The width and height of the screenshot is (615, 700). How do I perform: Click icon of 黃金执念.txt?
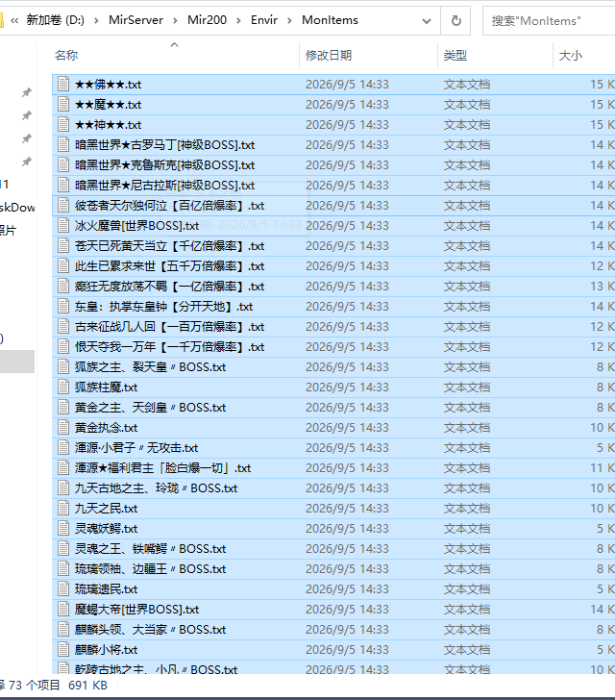63,427
